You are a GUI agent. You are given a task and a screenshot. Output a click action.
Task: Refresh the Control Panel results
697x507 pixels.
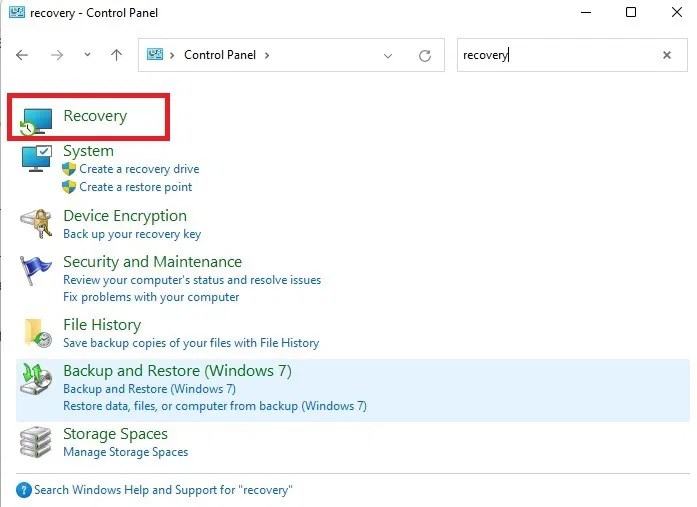(425, 56)
